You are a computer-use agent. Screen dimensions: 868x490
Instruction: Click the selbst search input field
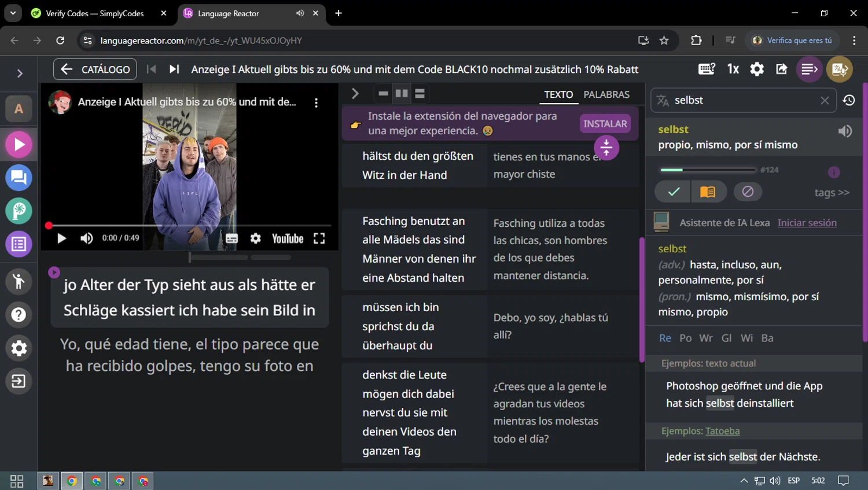pyautogui.click(x=742, y=100)
